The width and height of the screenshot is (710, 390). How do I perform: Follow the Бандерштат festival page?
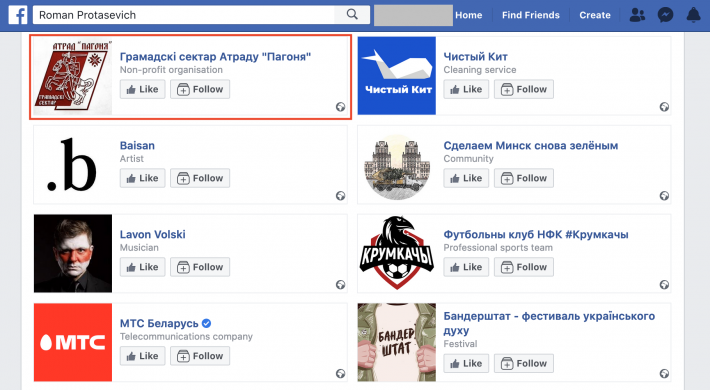pyautogui.click(x=523, y=363)
